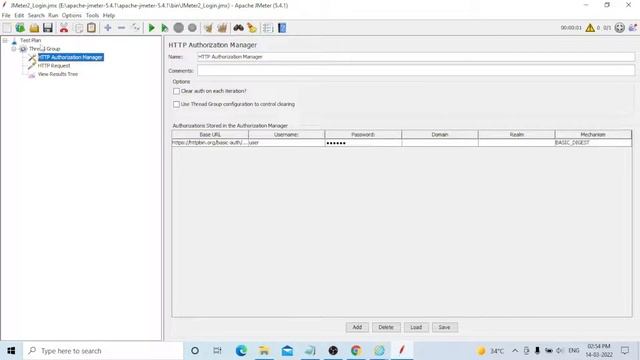Toggle the selected element using Toggle icon
640x360 pixels.
[x=136, y=28]
